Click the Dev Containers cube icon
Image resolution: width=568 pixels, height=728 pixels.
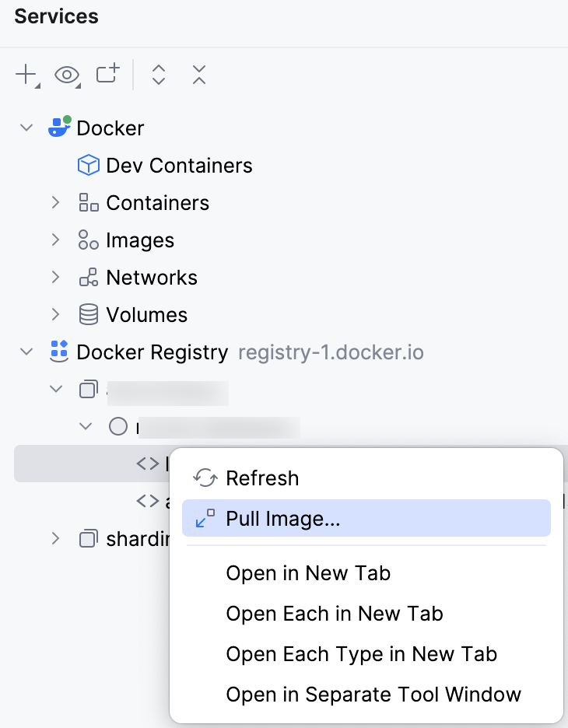pyautogui.click(x=88, y=165)
